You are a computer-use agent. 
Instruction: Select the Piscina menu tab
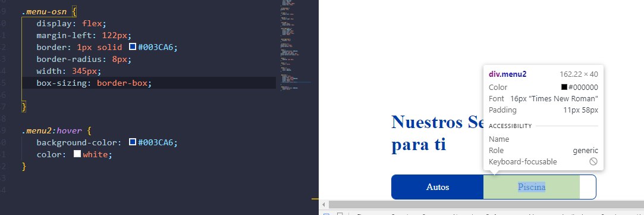click(532, 187)
